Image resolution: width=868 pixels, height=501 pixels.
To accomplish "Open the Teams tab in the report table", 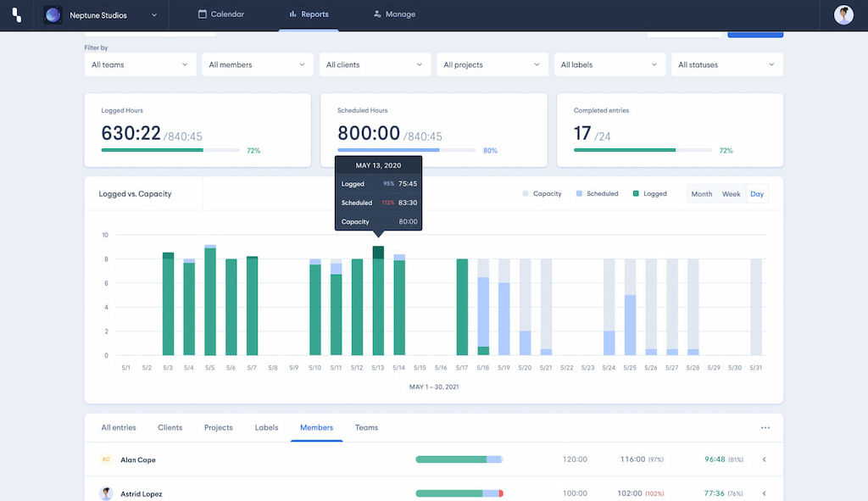I will pos(366,427).
